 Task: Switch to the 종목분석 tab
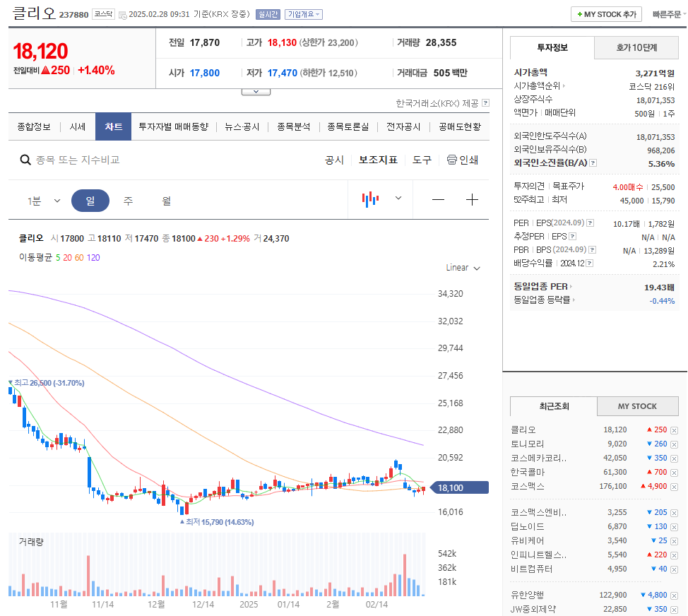(293, 126)
